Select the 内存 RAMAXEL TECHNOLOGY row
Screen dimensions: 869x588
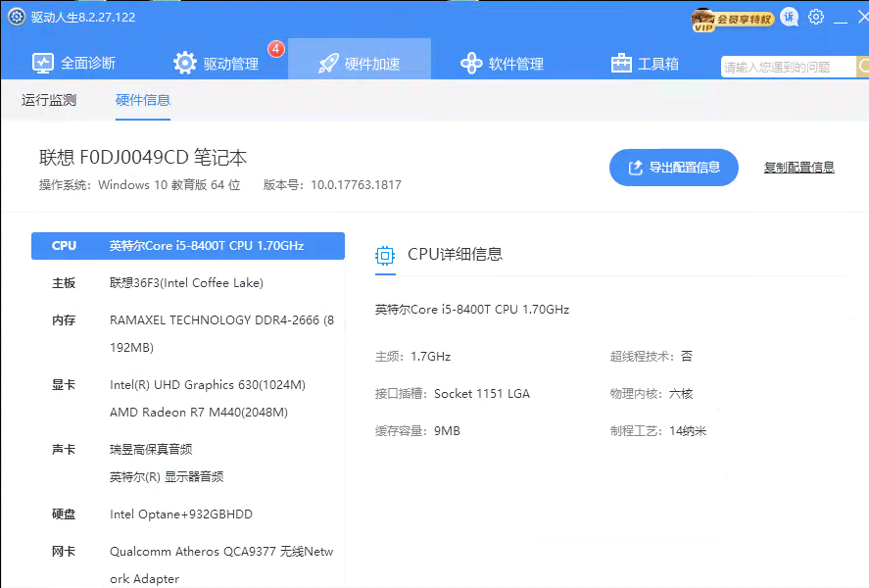tap(188, 333)
